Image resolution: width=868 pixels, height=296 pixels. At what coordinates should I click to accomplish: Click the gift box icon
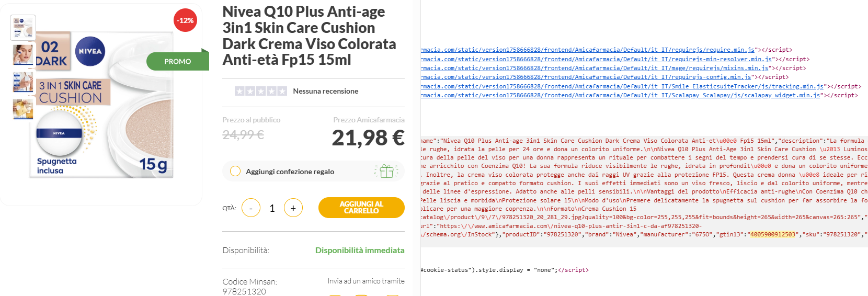[x=386, y=171]
